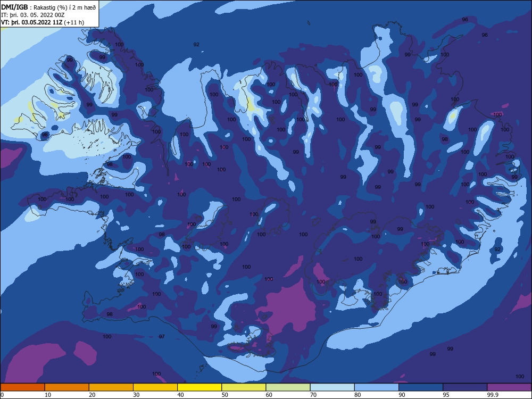Select the 90–95 dark blue legend swatch
The height and width of the screenshot is (399, 532).
coord(421,387)
